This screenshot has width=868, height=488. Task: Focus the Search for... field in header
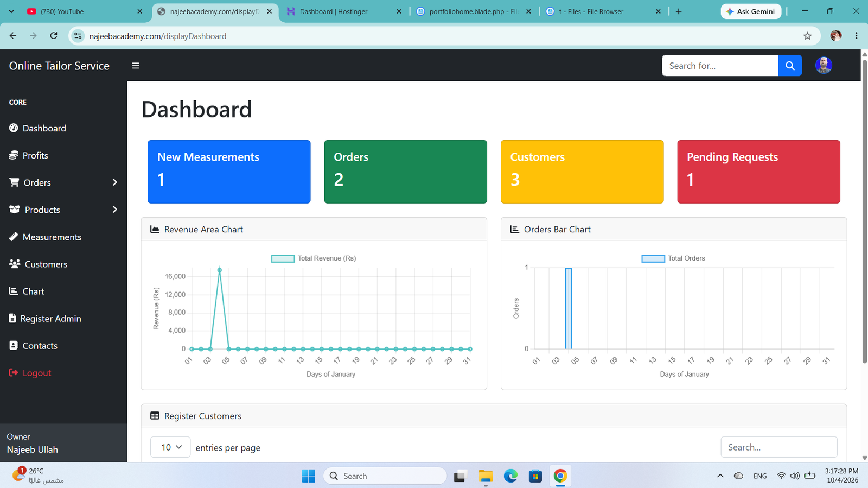(720, 66)
